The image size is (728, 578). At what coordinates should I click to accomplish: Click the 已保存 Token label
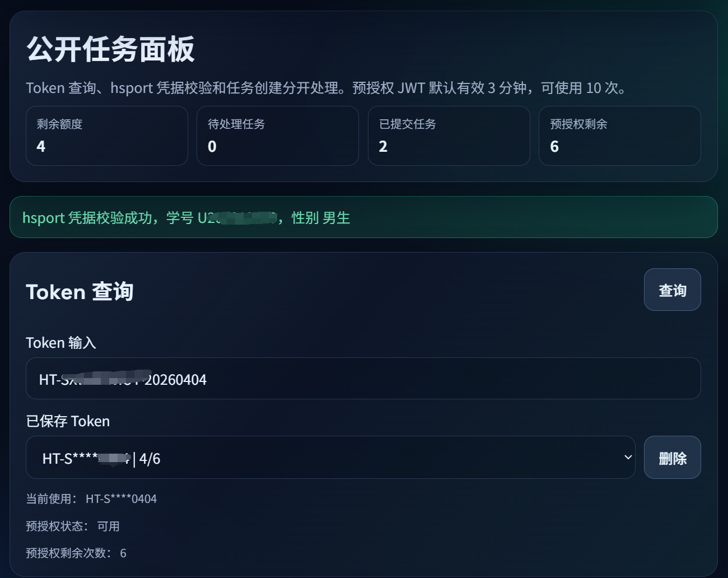click(x=68, y=421)
